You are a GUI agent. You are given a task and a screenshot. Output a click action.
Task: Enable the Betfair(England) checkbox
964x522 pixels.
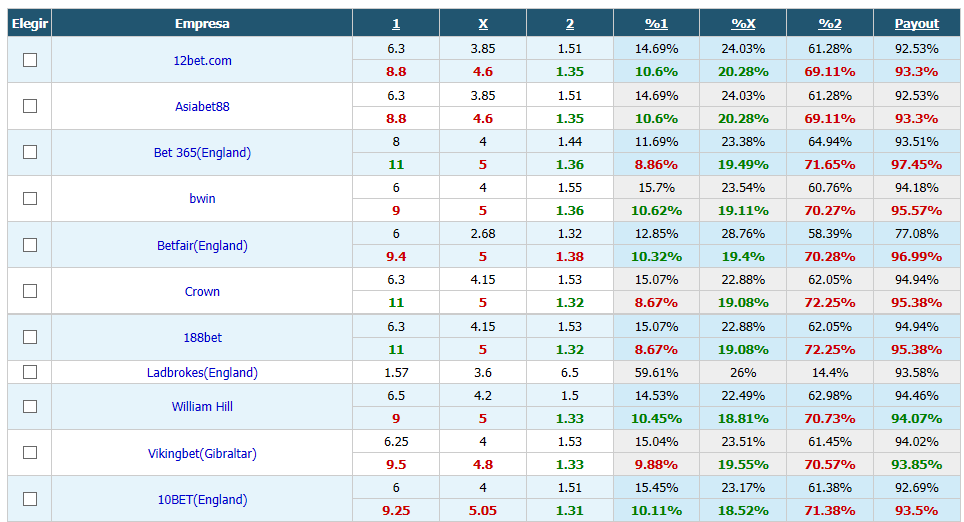(x=30, y=245)
